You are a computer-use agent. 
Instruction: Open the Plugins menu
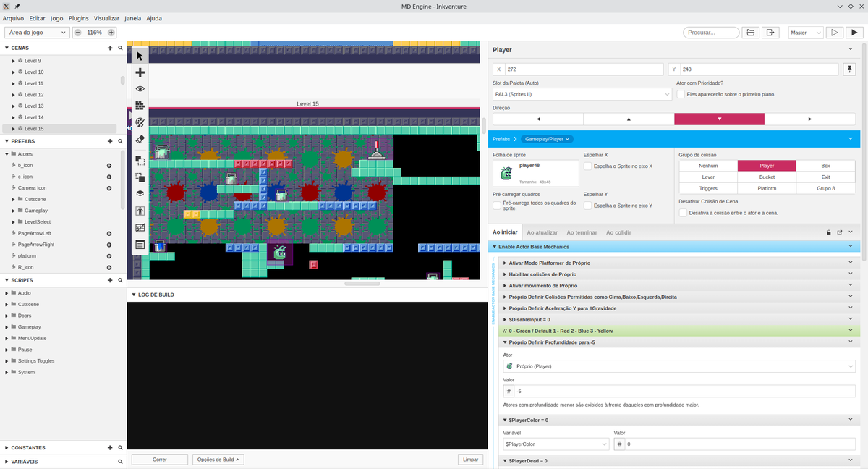point(79,18)
